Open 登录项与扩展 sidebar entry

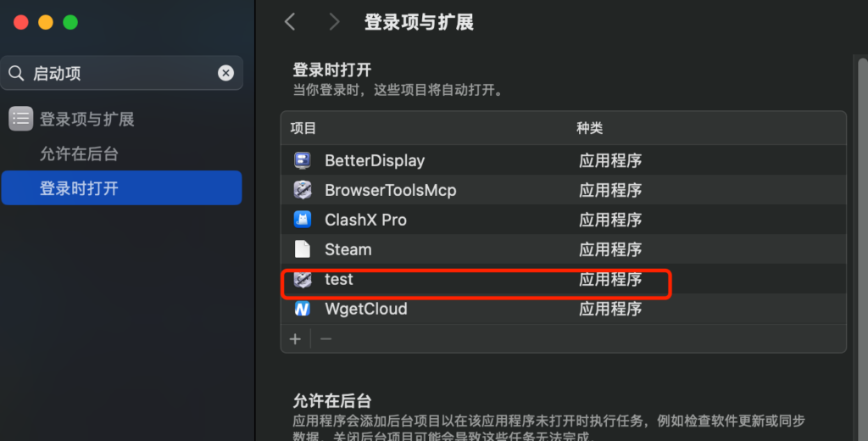[x=87, y=119]
